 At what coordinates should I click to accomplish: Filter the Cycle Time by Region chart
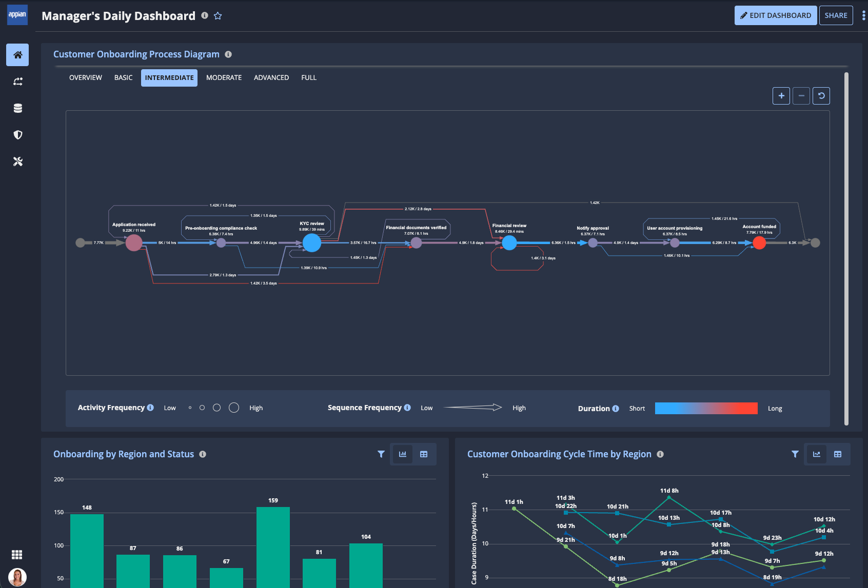click(x=795, y=454)
